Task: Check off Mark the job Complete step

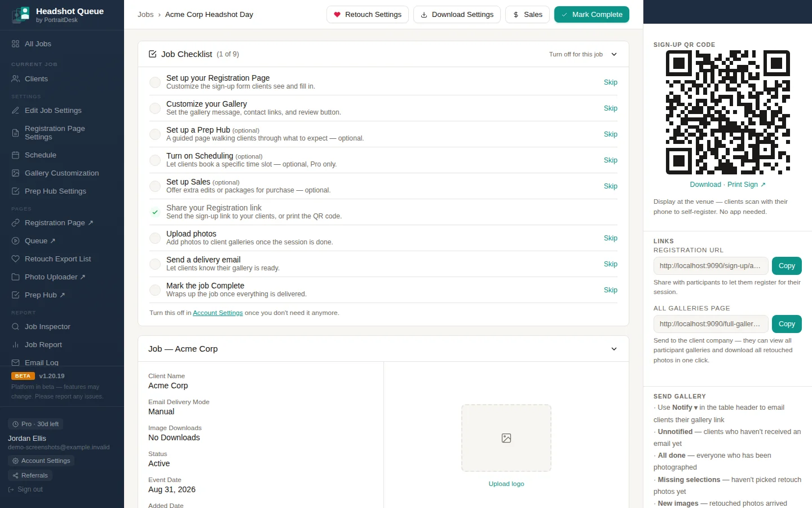Action: [155, 290]
